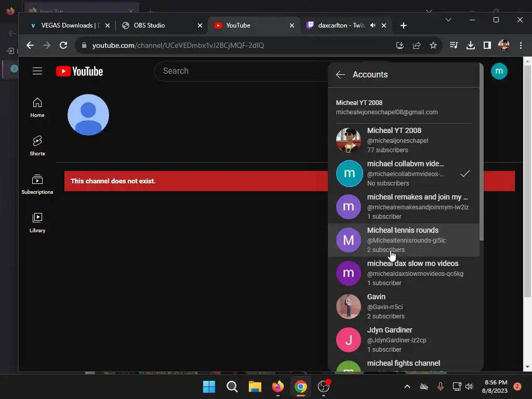Screen dimensions: 532x399
Task: Close the OBS Studio tab
Action: pos(200,25)
